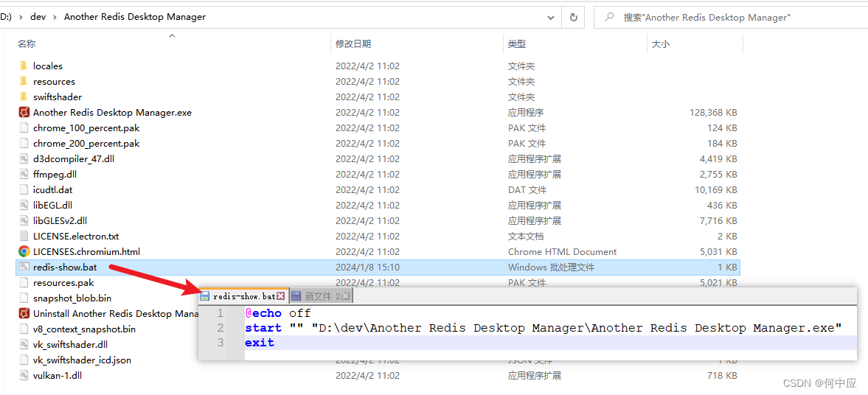868x395 pixels.
Task: Click the refresh button beside address bar
Action: coord(574,17)
